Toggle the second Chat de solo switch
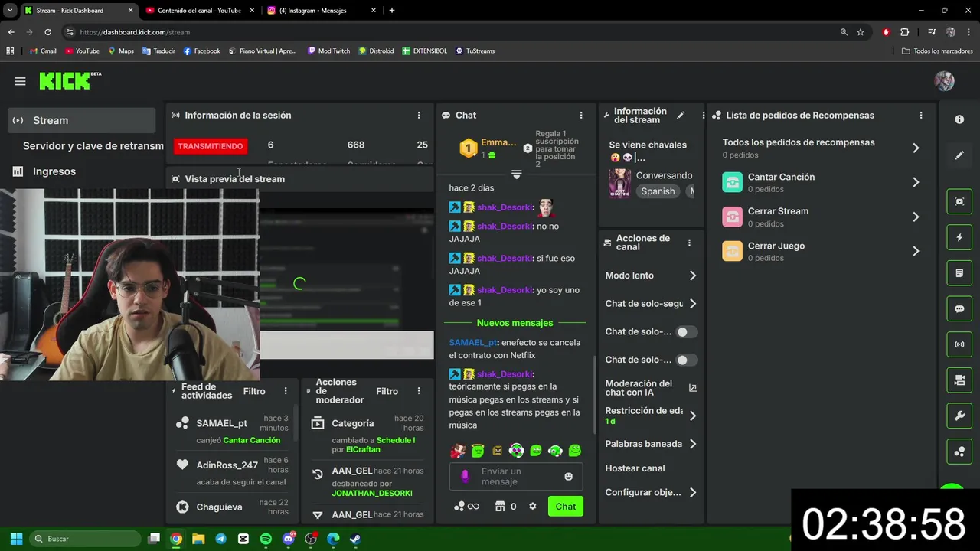Viewport: 980px width, 551px height. (687, 360)
